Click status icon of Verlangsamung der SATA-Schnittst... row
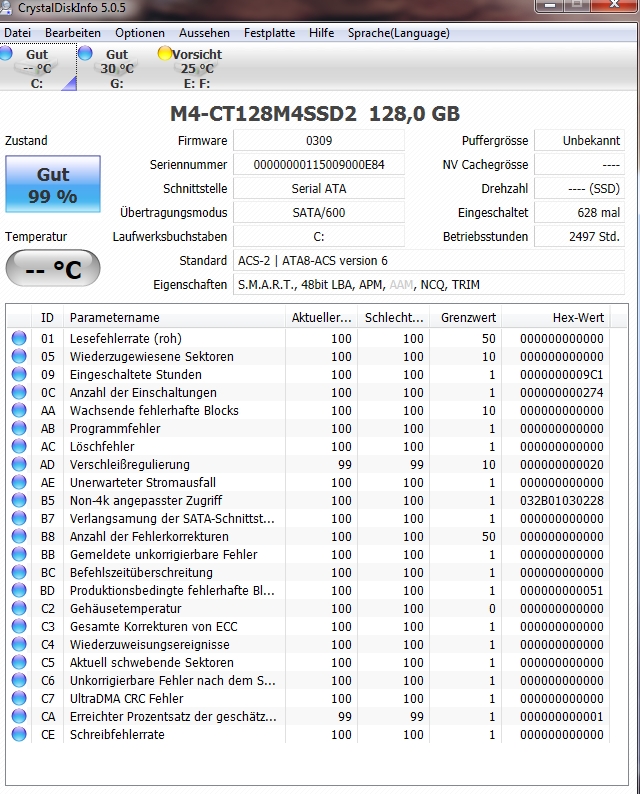 click(19, 518)
